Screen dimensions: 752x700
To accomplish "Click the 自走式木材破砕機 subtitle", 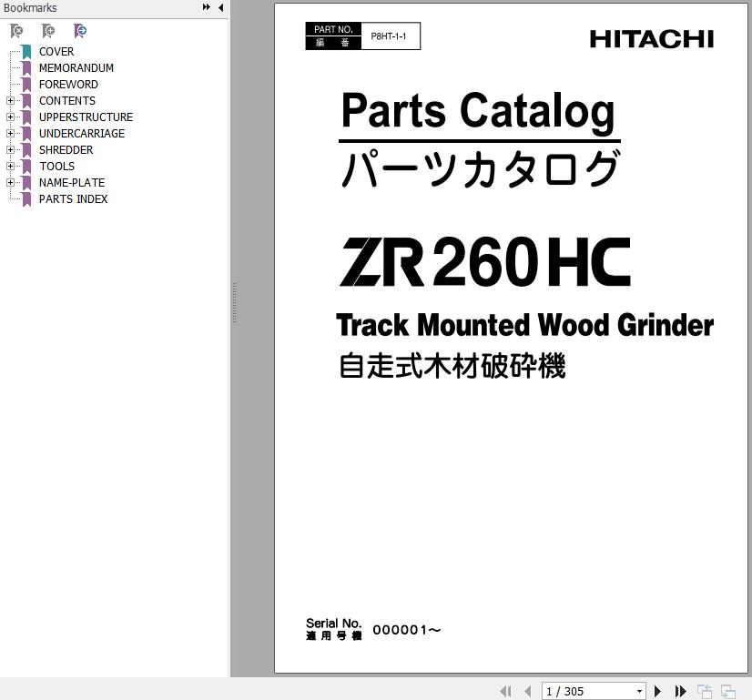I will 452,366.
